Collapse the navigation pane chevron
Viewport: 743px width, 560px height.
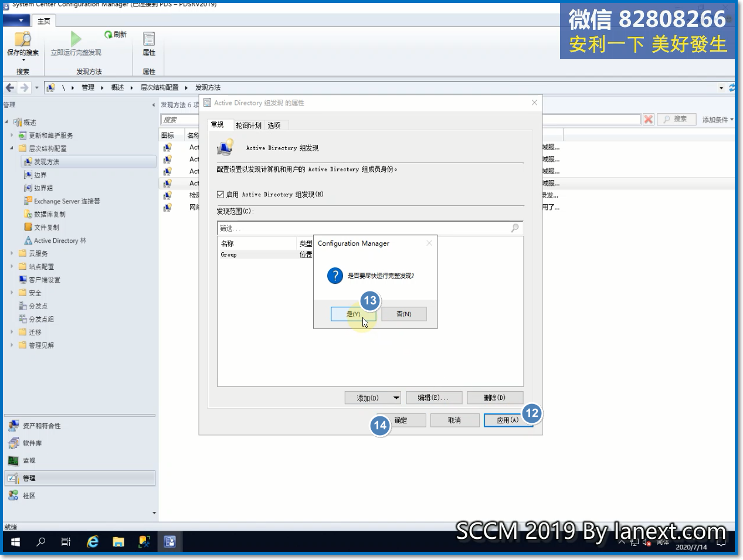pos(154,105)
